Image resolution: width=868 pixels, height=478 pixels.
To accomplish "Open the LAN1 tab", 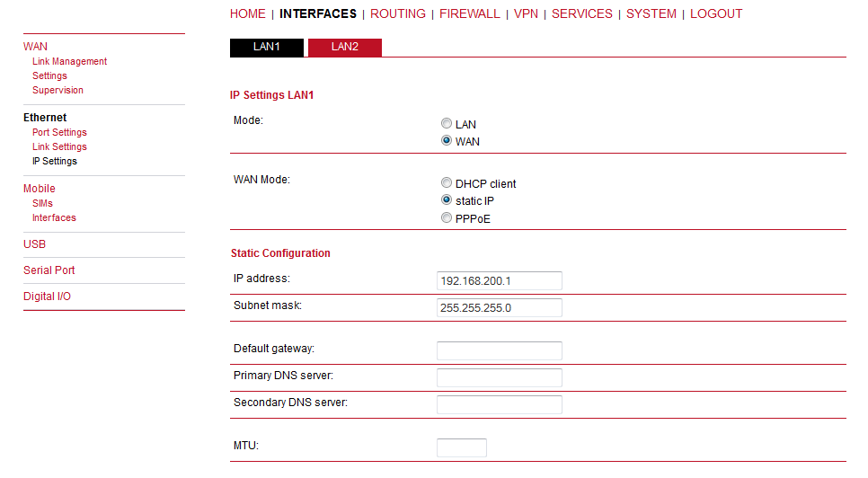I will 267,48.
